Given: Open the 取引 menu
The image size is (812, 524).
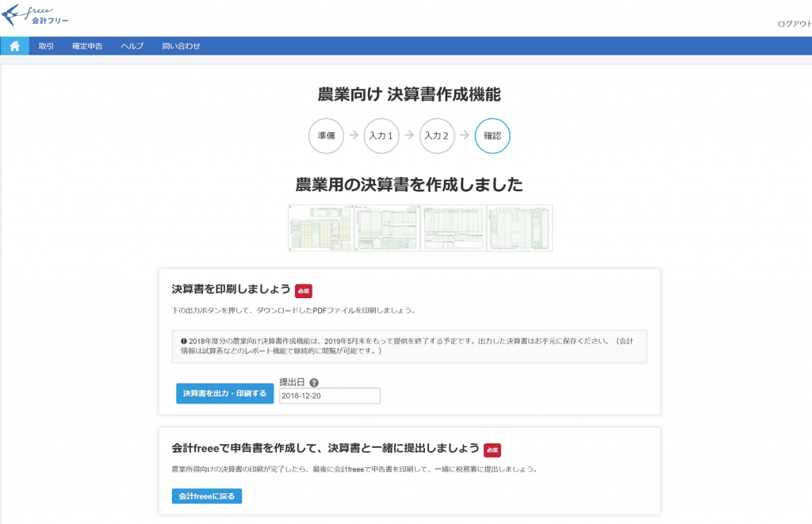Looking at the screenshot, I should (x=46, y=46).
